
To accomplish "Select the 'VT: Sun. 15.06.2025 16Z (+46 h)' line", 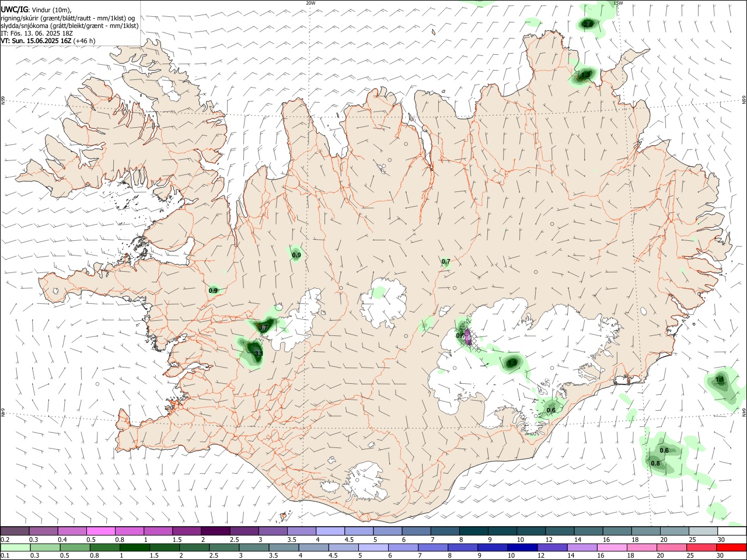I will coord(48,41).
